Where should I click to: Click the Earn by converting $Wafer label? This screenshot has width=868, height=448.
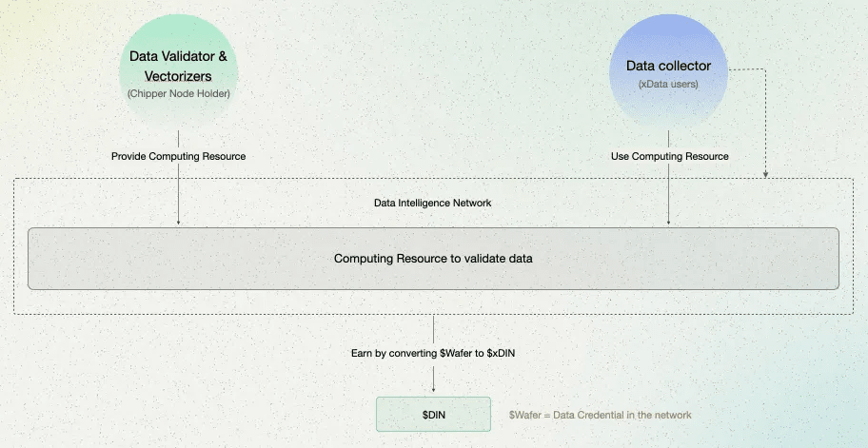click(x=433, y=353)
